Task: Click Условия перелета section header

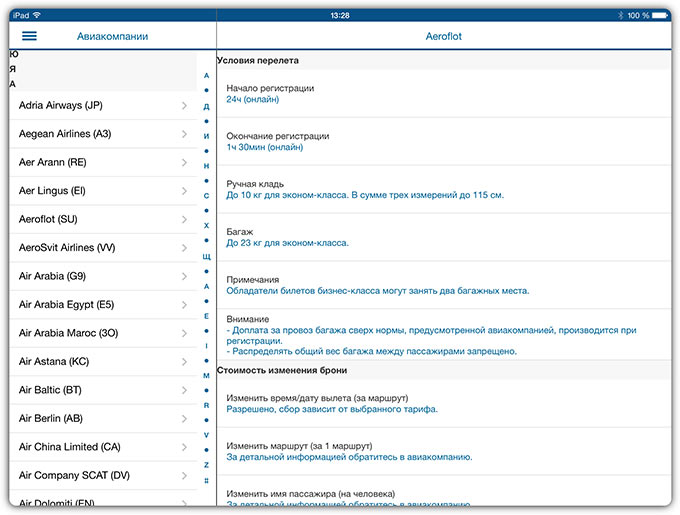Action: pyautogui.click(x=258, y=61)
